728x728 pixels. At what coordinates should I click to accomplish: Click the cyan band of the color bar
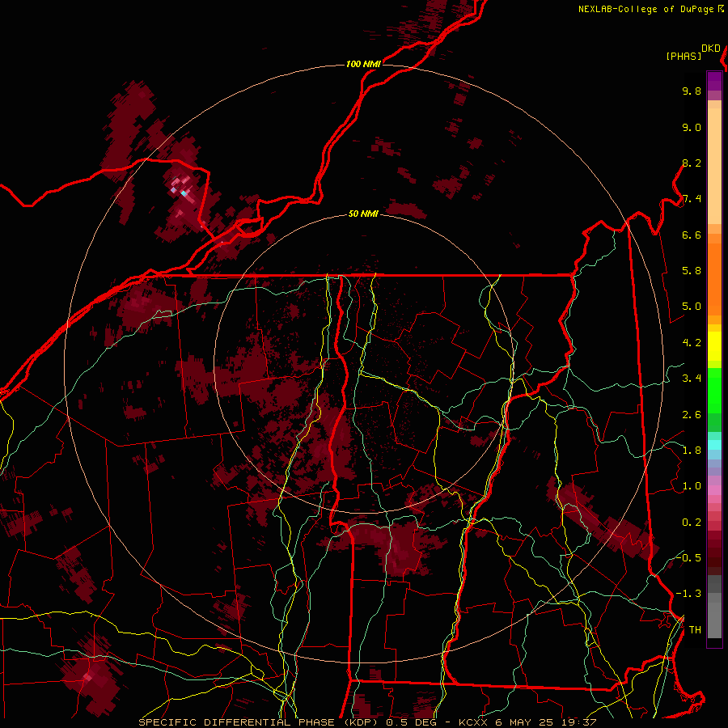[x=714, y=445]
